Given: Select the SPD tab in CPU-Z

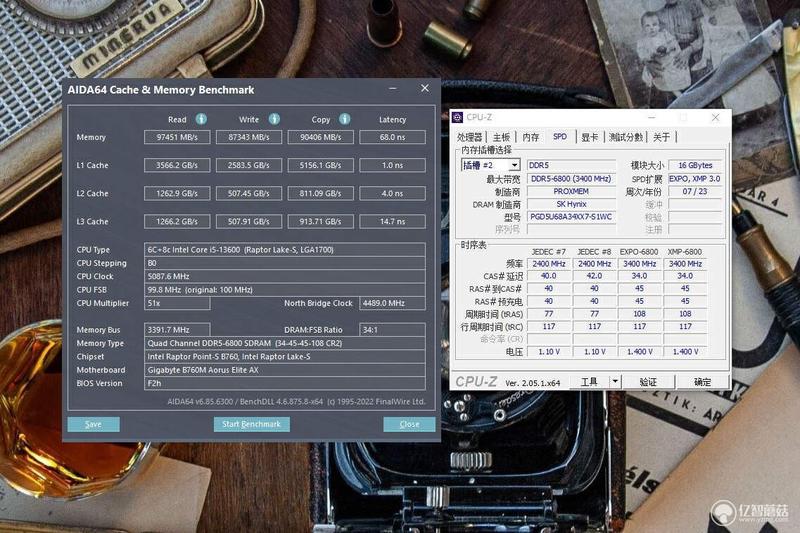Looking at the screenshot, I should (560, 137).
